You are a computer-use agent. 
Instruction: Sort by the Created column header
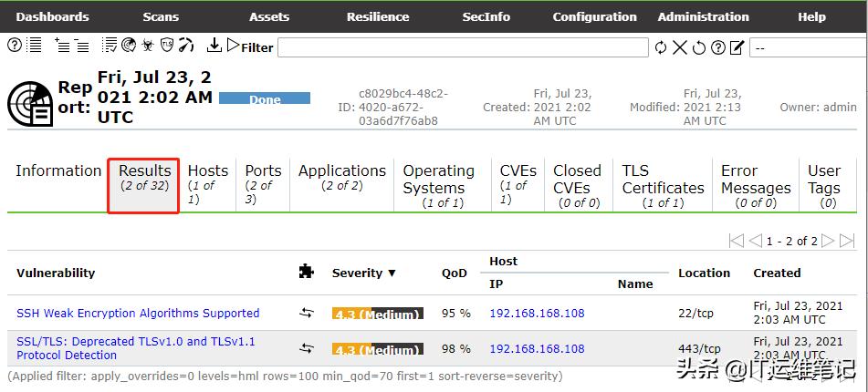[777, 273]
